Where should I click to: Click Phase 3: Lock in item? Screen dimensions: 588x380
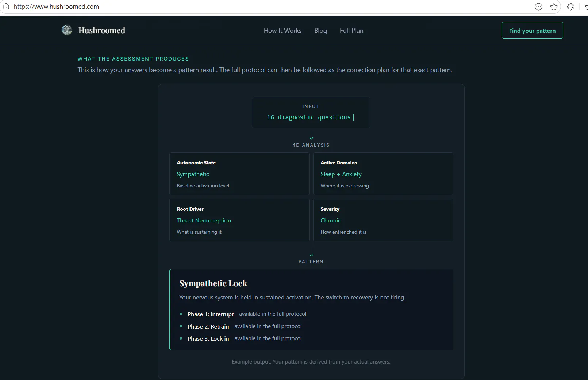point(208,338)
